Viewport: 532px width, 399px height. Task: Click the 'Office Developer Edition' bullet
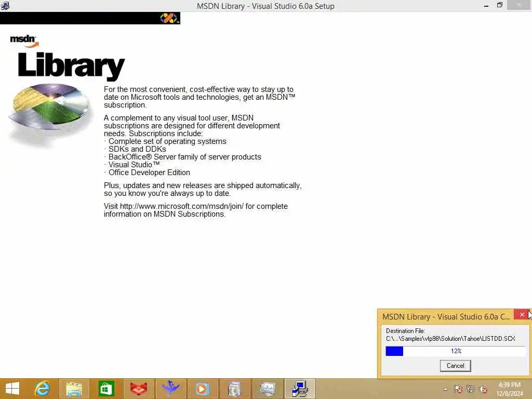click(x=149, y=172)
